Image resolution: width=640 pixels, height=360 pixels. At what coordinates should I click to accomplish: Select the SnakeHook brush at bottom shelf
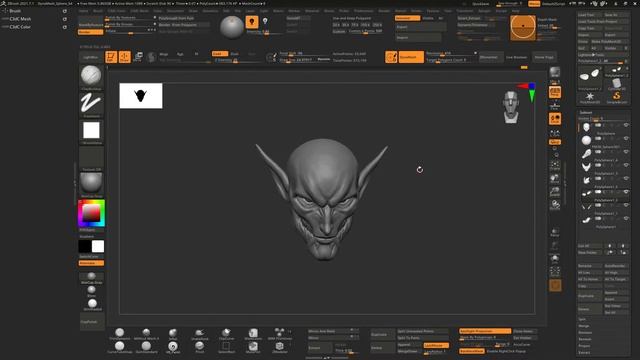(x=200, y=334)
